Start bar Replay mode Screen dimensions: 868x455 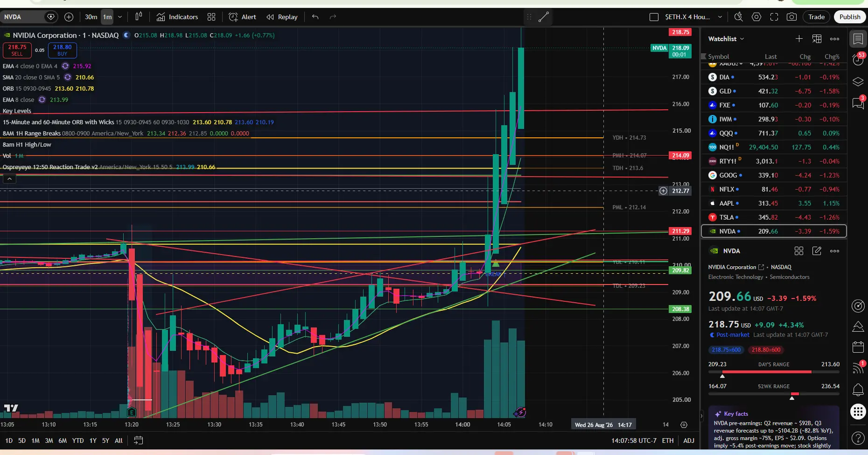pyautogui.click(x=282, y=17)
